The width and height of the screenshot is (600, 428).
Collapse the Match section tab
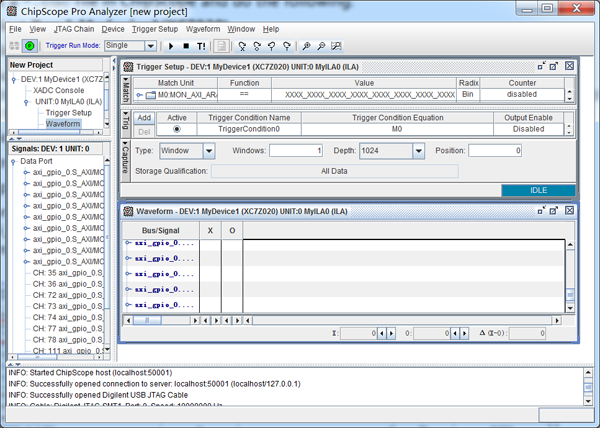[126, 90]
